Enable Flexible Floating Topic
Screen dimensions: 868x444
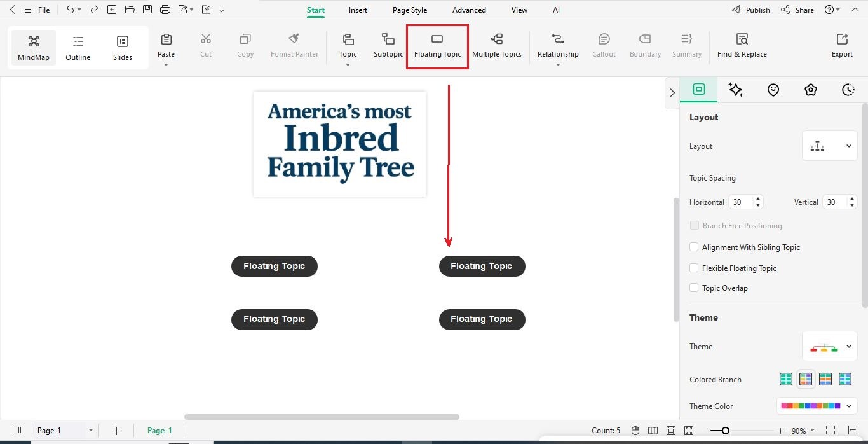point(695,268)
